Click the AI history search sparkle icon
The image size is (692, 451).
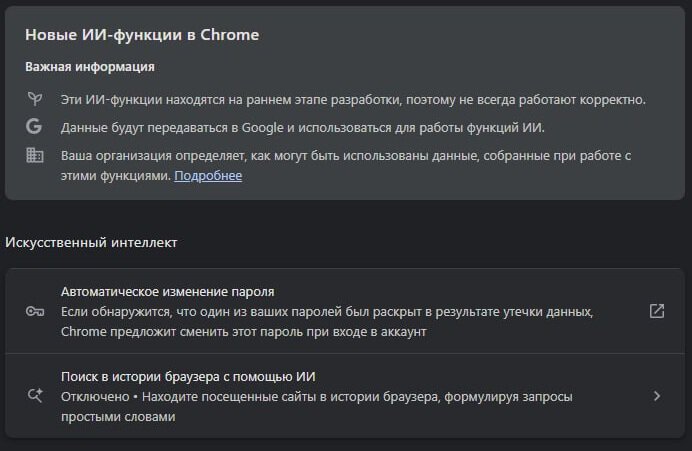35,396
